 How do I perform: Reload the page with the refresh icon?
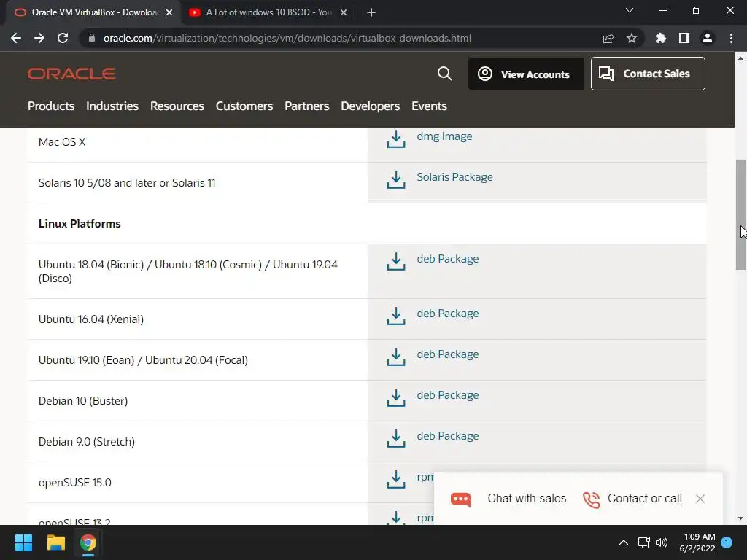tap(63, 38)
